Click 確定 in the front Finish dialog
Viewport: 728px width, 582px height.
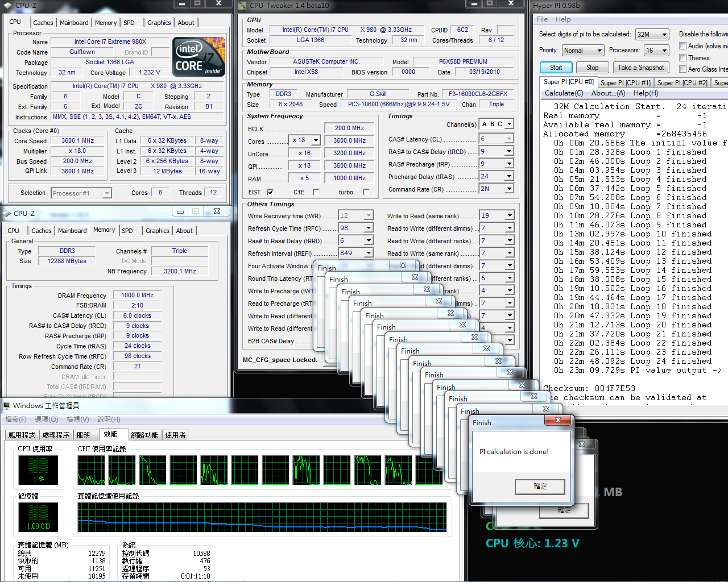[540, 487]
